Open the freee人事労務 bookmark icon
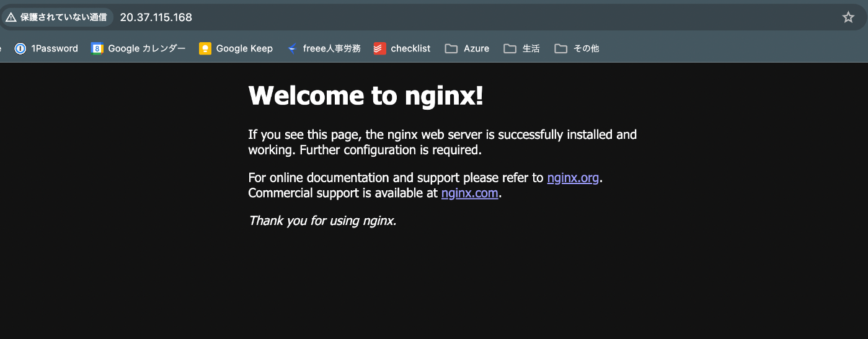Image resolution: width=868 pixels, height=339 pixels. [292, 48]
